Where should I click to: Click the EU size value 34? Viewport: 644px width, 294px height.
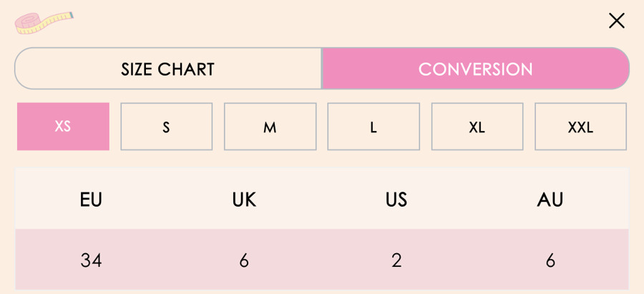[x=91, y=260]
